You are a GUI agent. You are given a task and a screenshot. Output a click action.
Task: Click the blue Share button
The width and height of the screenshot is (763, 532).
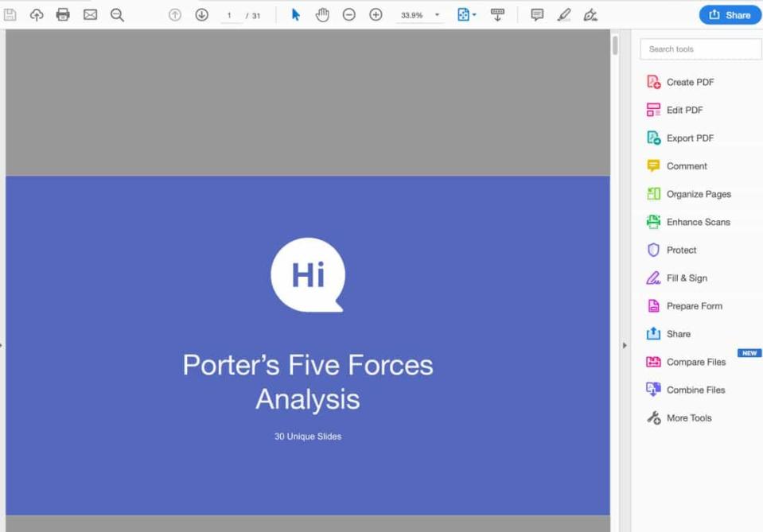pos(729,14)
